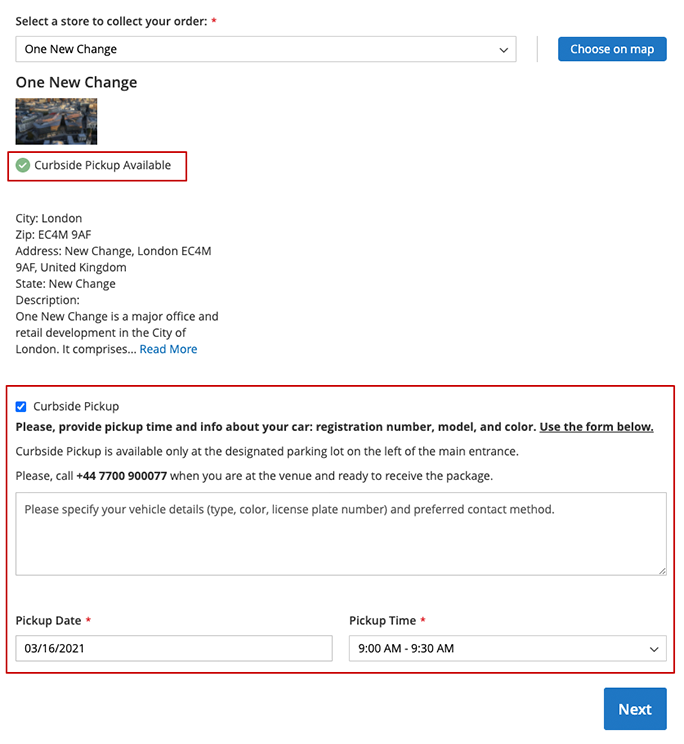The width and height of the screenshot is (684, 744).
Task: Focus the vehicle details text area
Action: coord(341,534)
